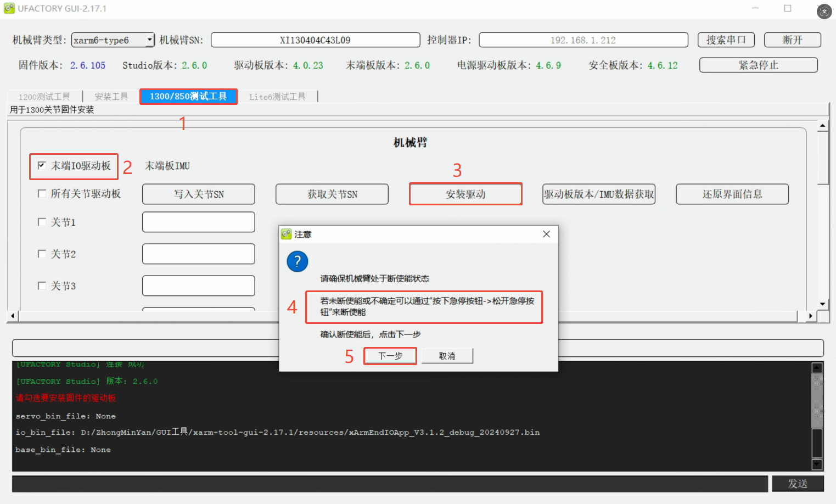Click the top-right screenshot overlay icon
Viewport: 836px width, 504px height.
[x=824, y=11]
